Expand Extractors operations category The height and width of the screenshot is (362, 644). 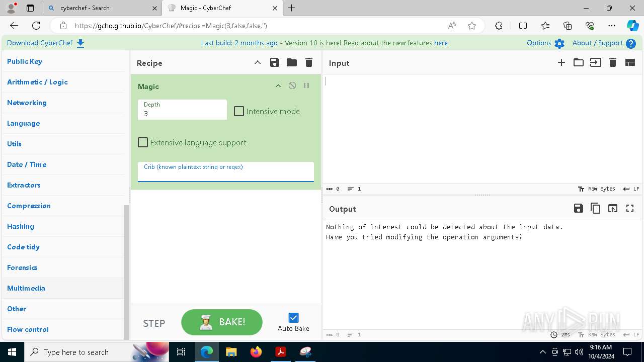[63, 185]
